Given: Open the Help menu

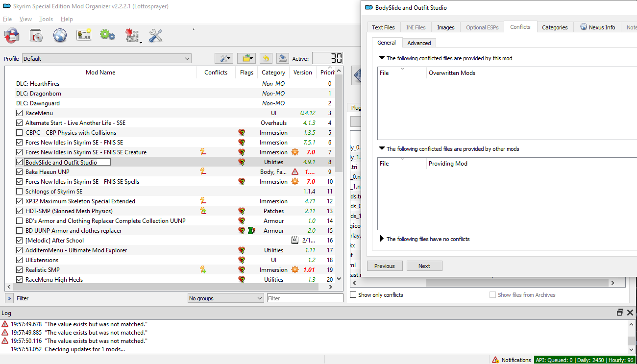Looking at the screenshot, I should tap(67, 19).
